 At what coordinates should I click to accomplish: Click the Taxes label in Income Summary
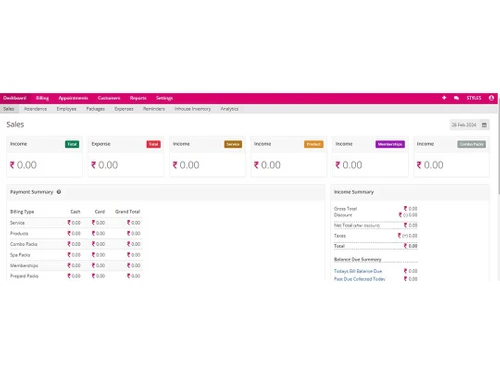340,236
